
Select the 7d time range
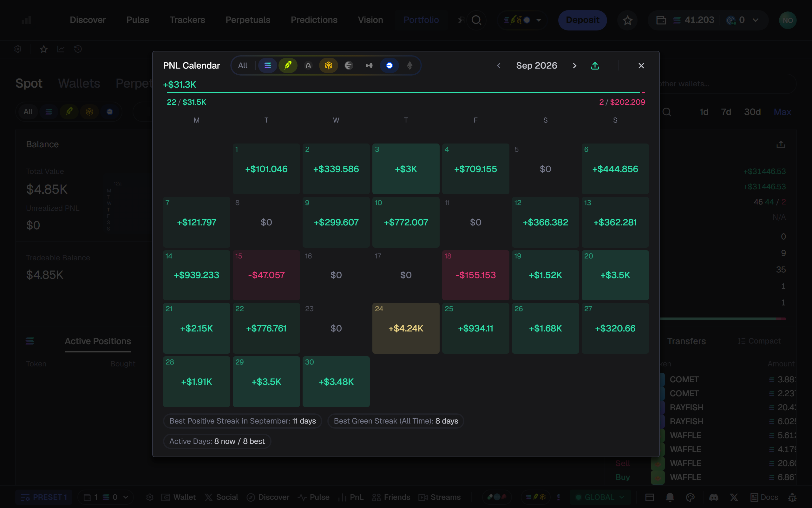(726, 111)
